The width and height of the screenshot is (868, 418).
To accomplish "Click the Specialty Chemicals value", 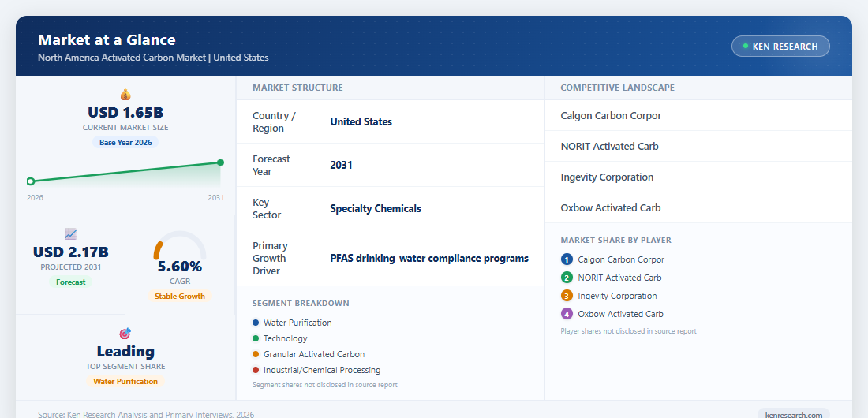I will pos(376,209).
